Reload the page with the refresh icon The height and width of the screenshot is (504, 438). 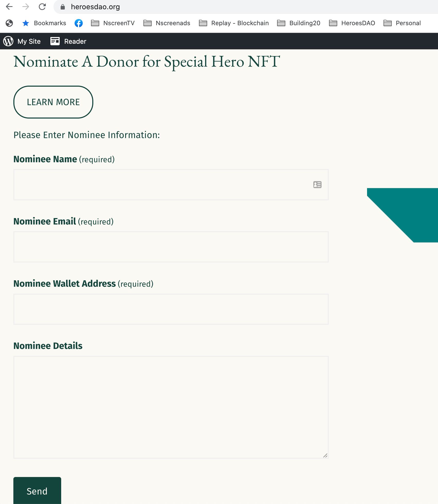click(42, 7)
